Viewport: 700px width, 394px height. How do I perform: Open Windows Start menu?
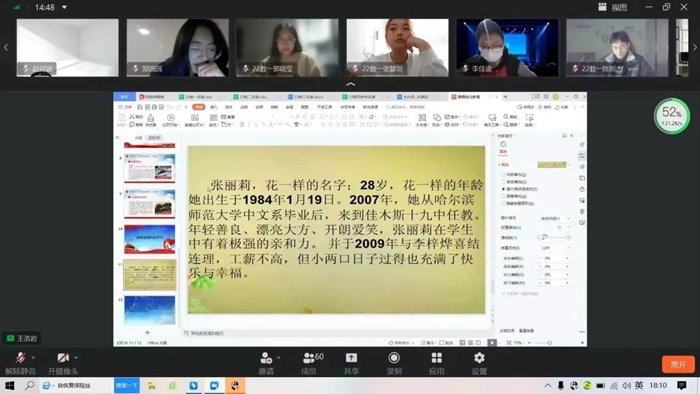pos(9,386)
